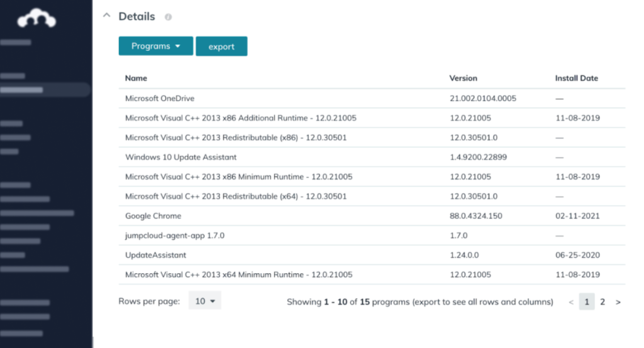Click the info icon beside Details
Image resolution: width=644 pixels, height=348 pixels.
[168, 17]
